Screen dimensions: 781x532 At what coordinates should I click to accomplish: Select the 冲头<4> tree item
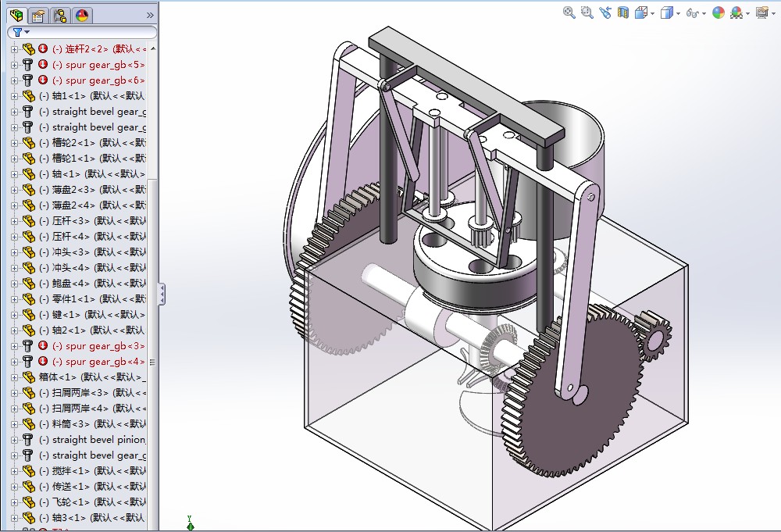pyautogui.click(x=92, y=267)
